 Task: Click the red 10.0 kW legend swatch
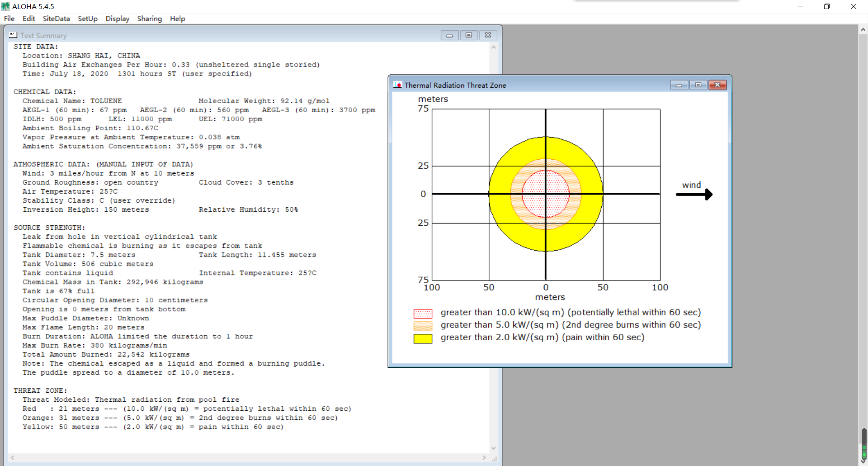click(423, 314)
